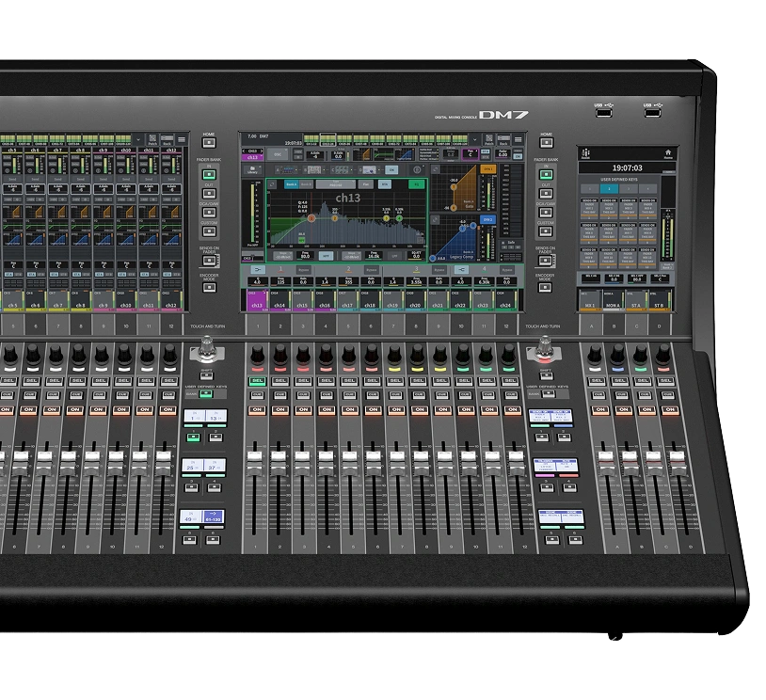Viewport: 766px width, 700px height.
Task: Open the HPF slope dropdown
Action: [283, 256]
